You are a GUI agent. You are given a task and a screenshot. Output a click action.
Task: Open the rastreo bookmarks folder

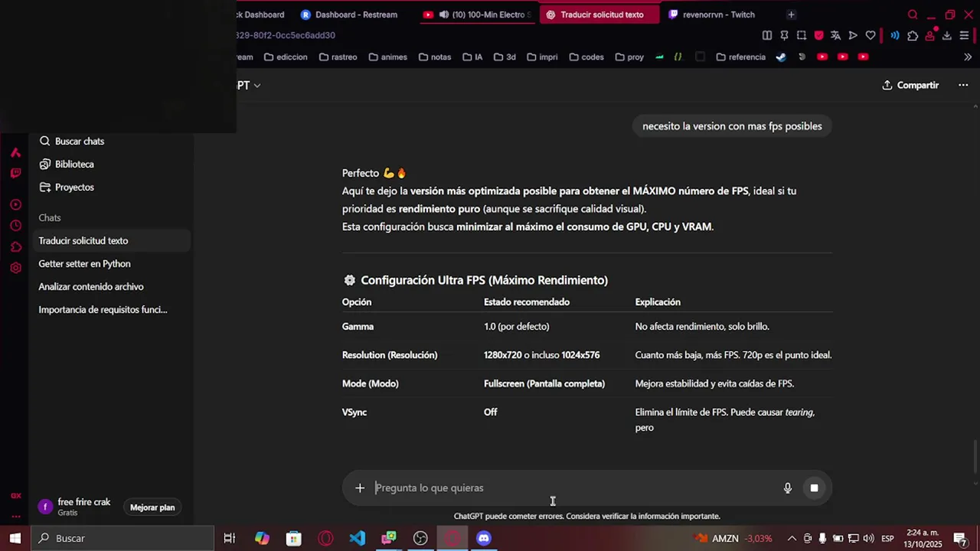click(x=338, y=57)
